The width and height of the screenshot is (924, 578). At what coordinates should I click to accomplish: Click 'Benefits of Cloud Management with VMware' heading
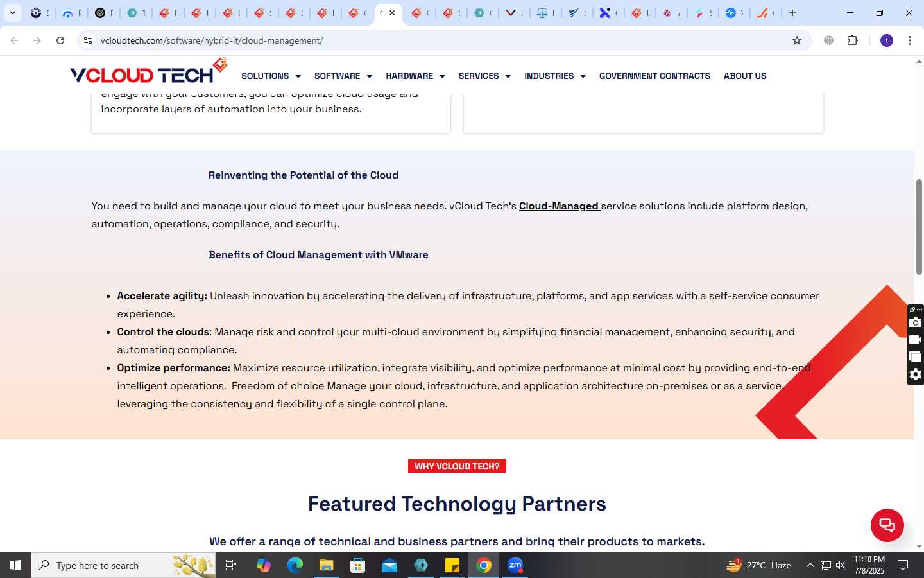318,255
